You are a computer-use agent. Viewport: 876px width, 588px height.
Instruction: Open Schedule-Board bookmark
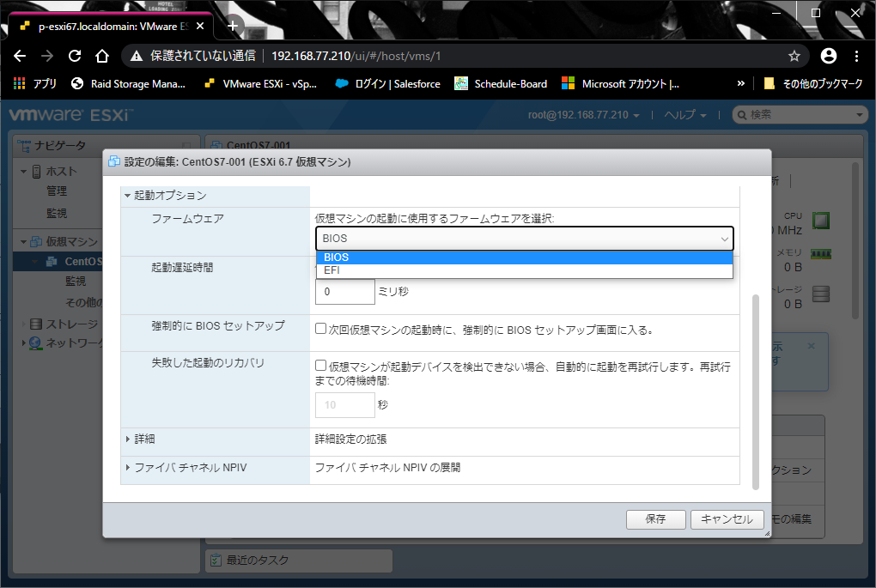(x=501, y=84)
